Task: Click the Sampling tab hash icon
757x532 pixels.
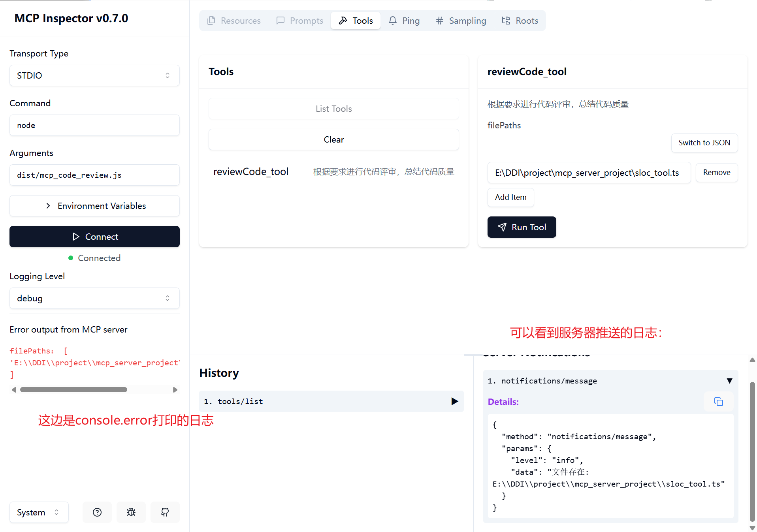Action: click(x=440, y=21)
